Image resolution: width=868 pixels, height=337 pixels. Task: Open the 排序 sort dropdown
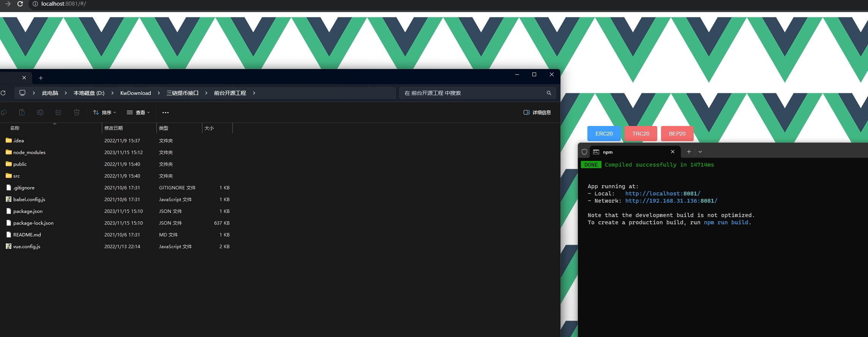coord(105,112)
